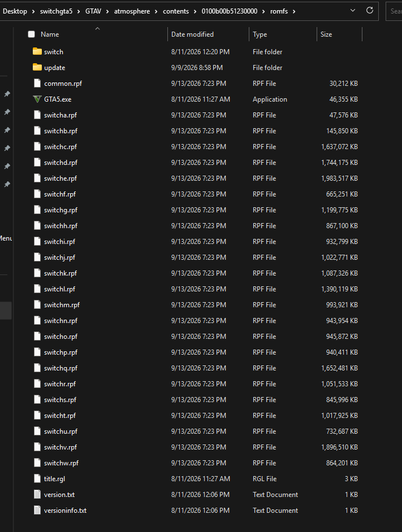Click the 46,355 KB size value
The height and width of the screenshot is (532, 402).
click(344, 99)
